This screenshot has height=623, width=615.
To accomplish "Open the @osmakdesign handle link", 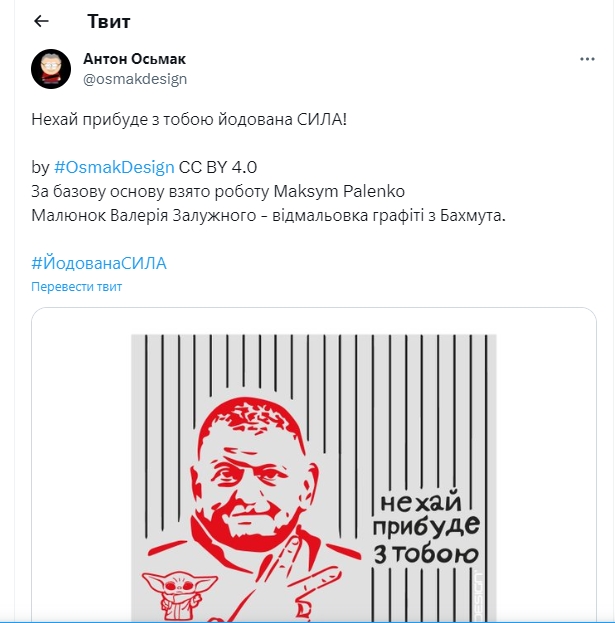I will tap(135, 79).
